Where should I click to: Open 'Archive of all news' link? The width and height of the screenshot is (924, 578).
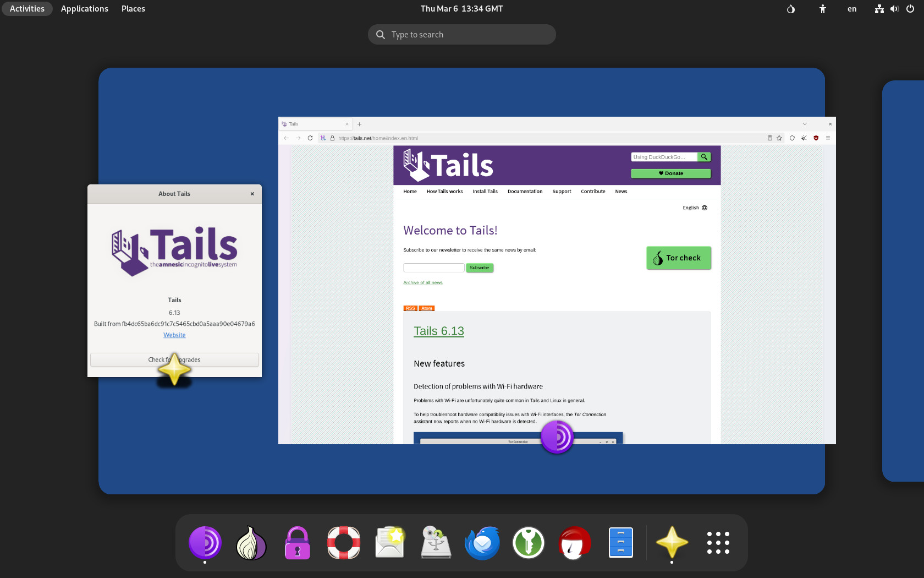click(423, 283)
